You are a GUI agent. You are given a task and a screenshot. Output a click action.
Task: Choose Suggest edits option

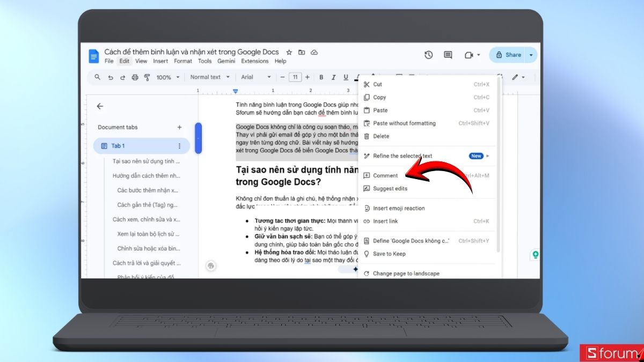[427, 188]
